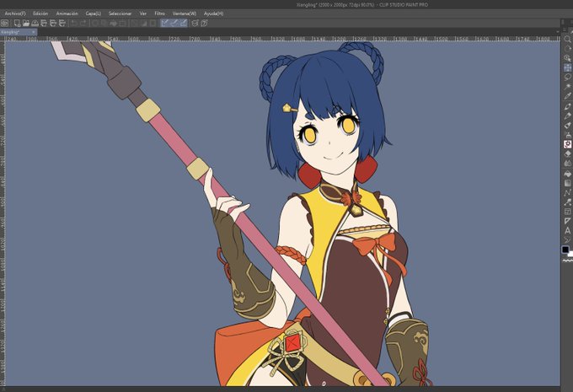Select the Figure polyline tool

coord(567,193)
